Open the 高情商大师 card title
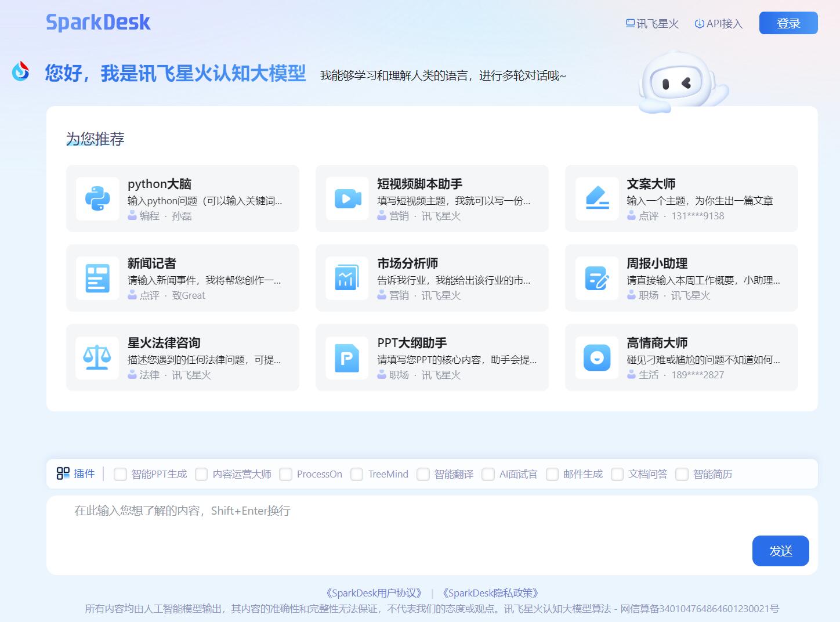840x622 pixels. click(x=657, y=343)
